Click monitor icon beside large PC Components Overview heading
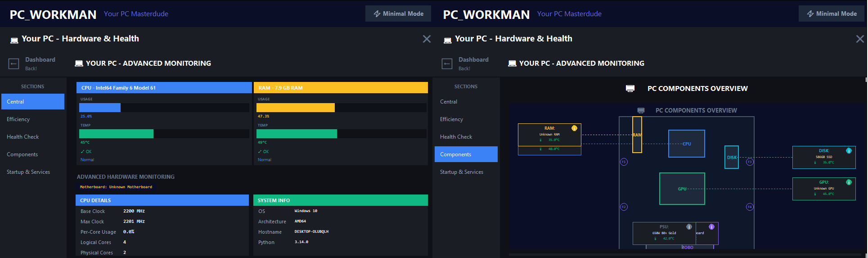Image resolution: width=868 pixels, height=258 pixels. (x=630, y=89)
